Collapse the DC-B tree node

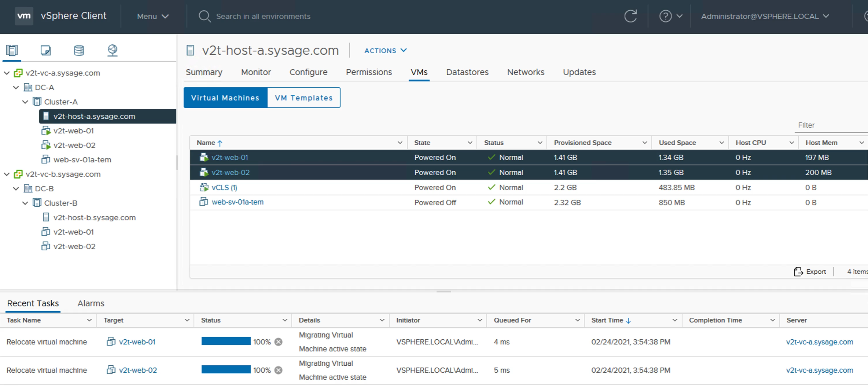click(x=16, y=189)
